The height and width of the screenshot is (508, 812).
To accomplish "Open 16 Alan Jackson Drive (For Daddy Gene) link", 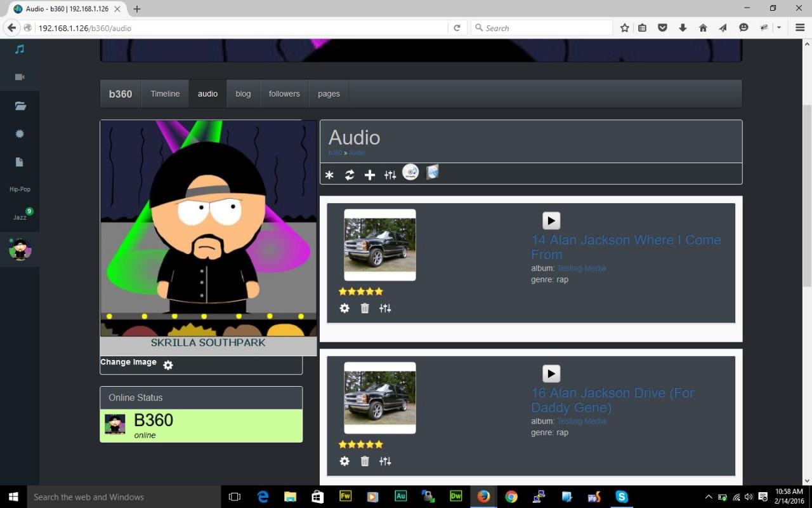I will (x=612, y=400).
